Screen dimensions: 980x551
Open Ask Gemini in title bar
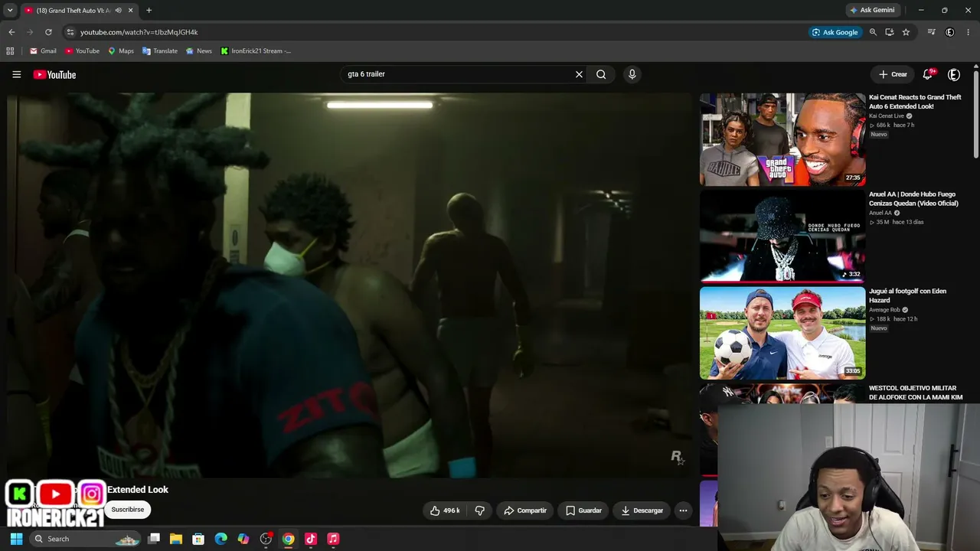(872, 10)
